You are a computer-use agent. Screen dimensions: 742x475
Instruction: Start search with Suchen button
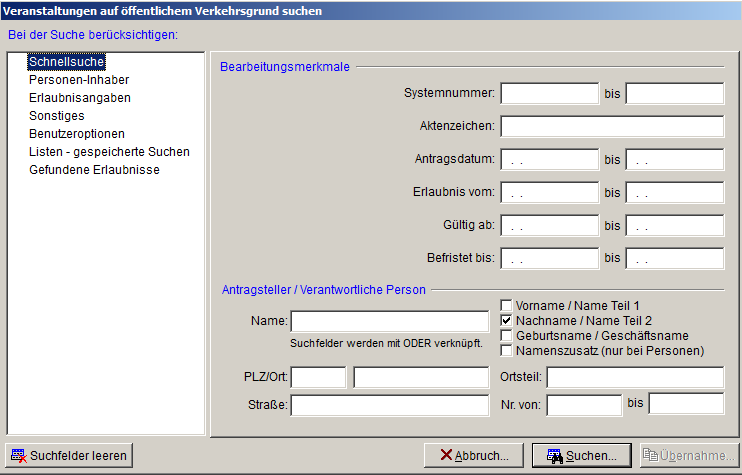click(x=581, y=456)
